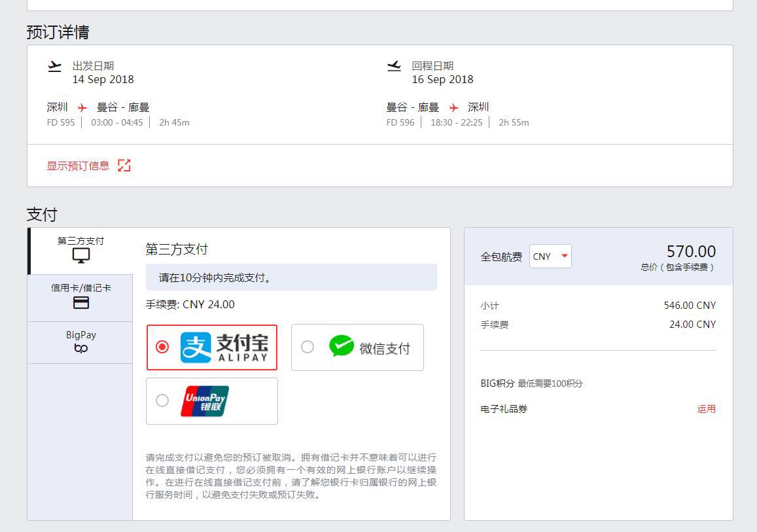This screenshot has width=757, height=532.
Task: Click the WeChat Pay green logo
Action: pos(342,346)
